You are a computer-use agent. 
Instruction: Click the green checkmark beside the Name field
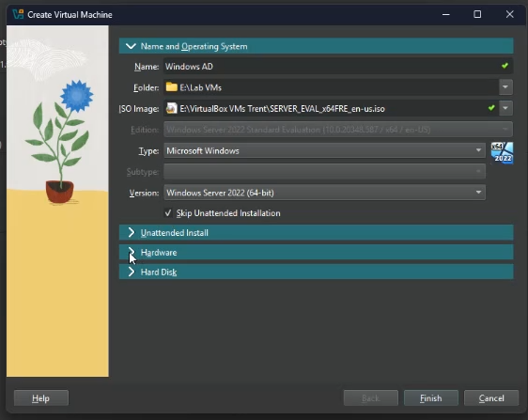(x=505, y=66)
